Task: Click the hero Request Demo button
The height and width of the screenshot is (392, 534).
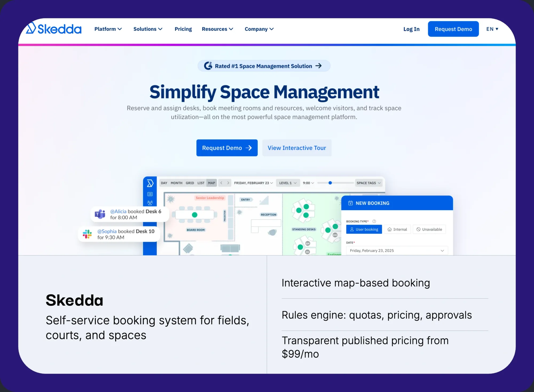Action: pyautogui.click(x=227, y=148)
